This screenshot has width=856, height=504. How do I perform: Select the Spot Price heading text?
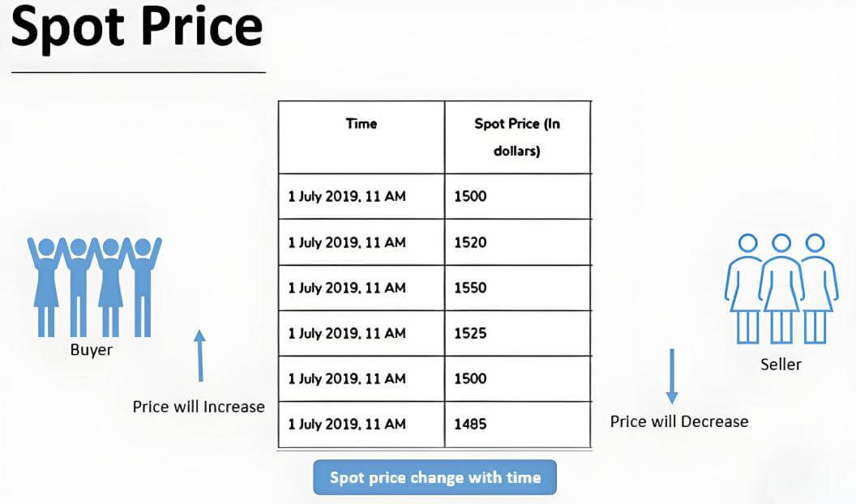tap(137, 26)
